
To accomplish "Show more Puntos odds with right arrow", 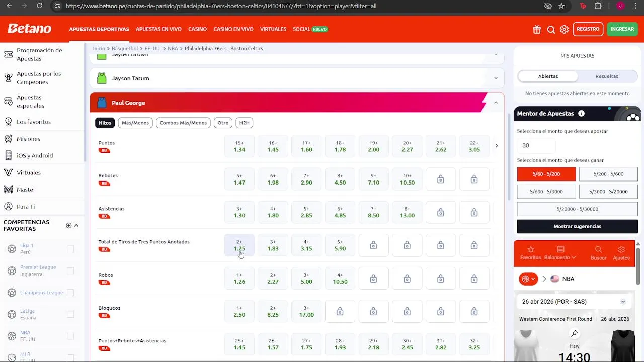I will (x=497, y=146).
